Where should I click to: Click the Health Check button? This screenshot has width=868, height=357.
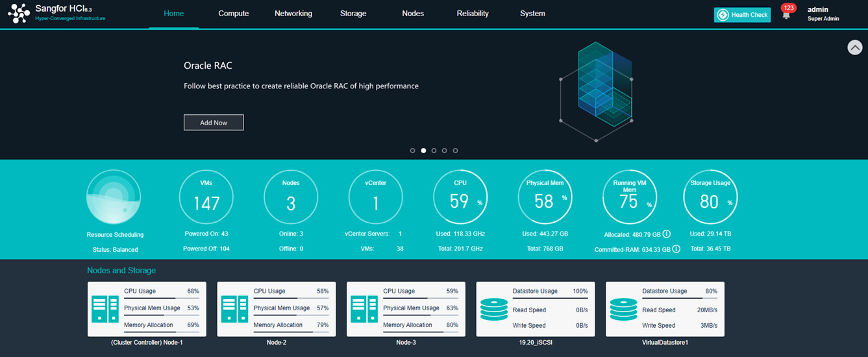click(x=742, y=15)
